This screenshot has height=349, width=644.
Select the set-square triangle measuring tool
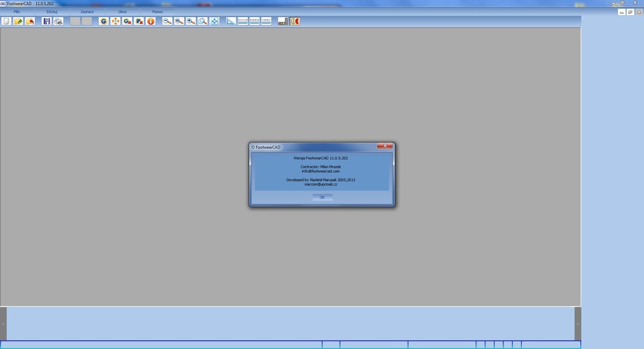[x=231, y=21]
